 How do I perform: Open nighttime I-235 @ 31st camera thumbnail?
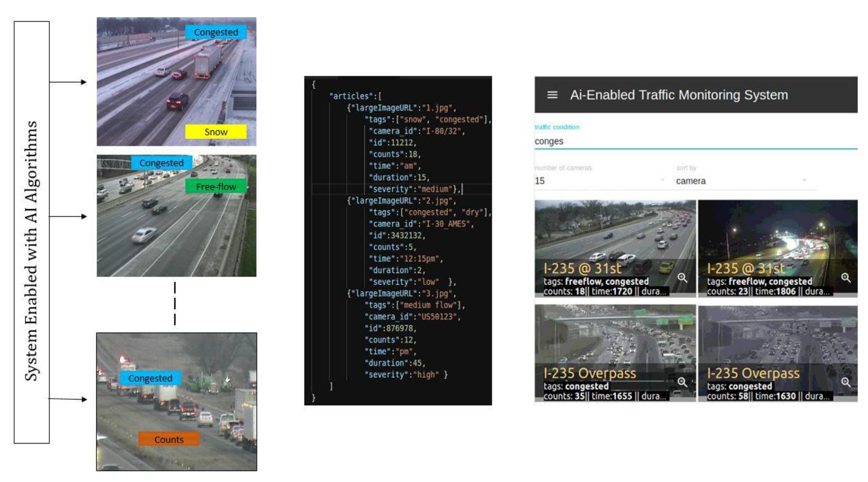[778, 233]
